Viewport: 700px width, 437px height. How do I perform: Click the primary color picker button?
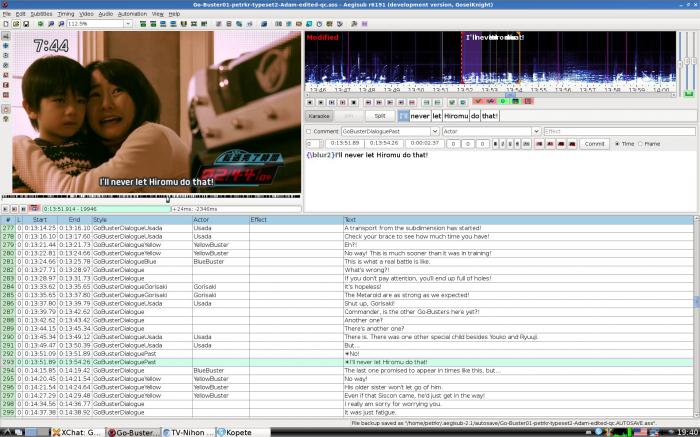539,144
